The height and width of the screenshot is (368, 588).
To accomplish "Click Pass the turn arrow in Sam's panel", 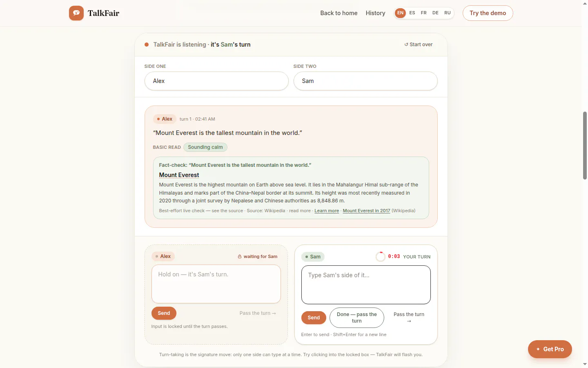I will tap(409, 318).
